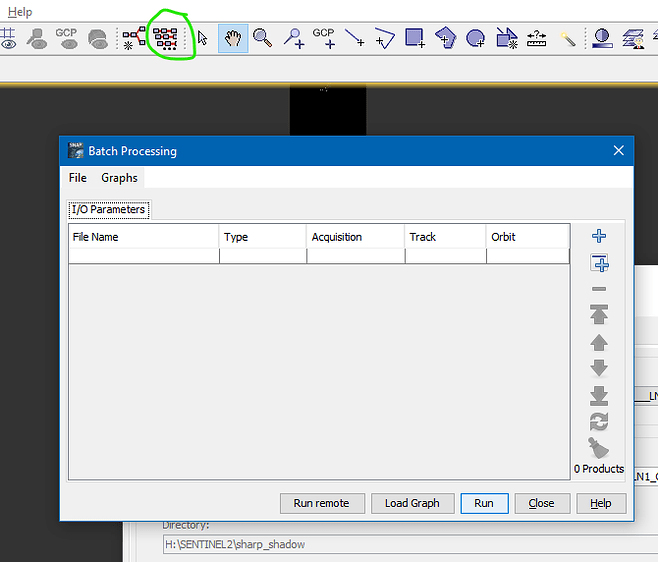658x562 pixels.
Task: Click the Run button
Action: click(484, 503)
